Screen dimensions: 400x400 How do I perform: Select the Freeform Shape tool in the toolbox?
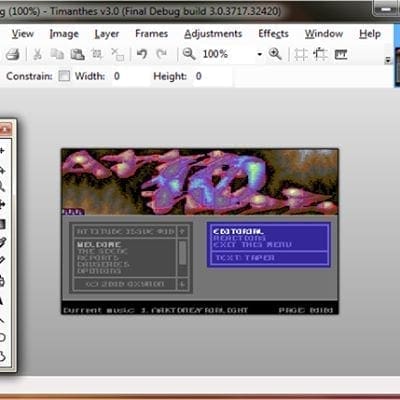point(2,357)
